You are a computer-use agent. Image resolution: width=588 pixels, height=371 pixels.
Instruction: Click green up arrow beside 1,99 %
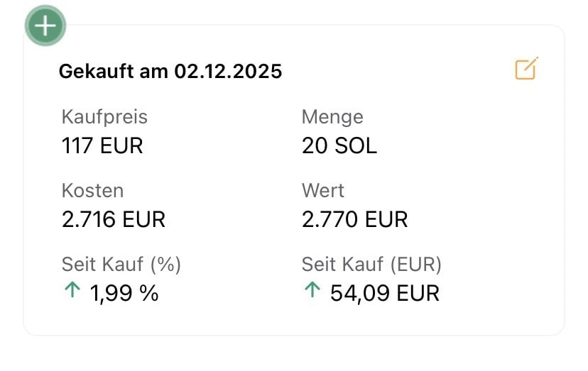(72, 291)
